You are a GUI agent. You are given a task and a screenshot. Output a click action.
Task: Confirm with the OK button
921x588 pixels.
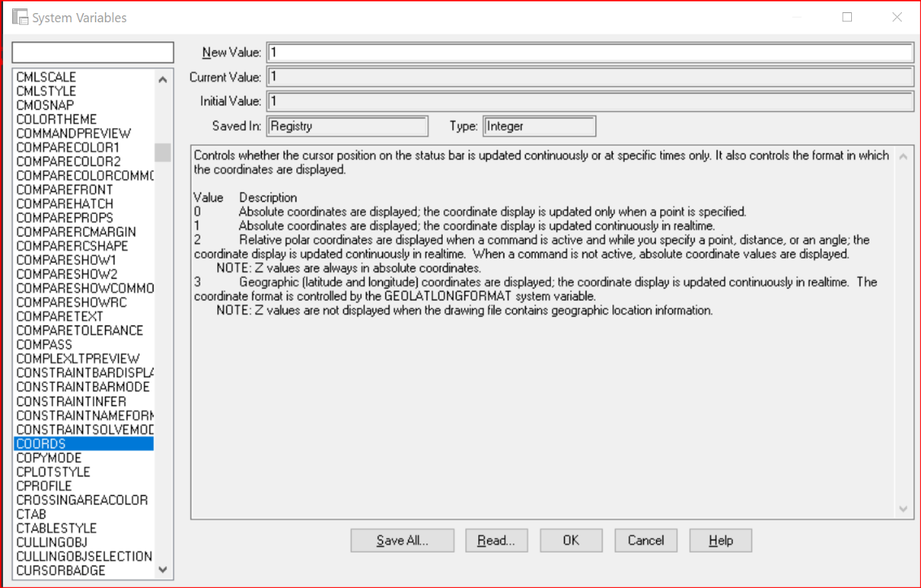(x=571, y=540)
